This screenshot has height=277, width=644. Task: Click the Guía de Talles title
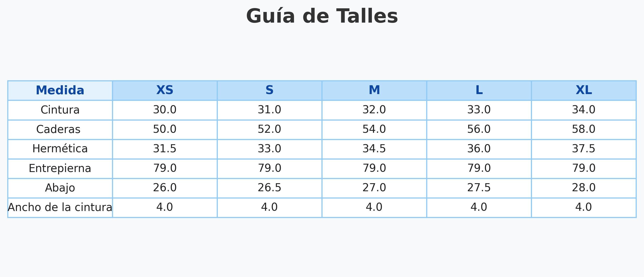322,16
